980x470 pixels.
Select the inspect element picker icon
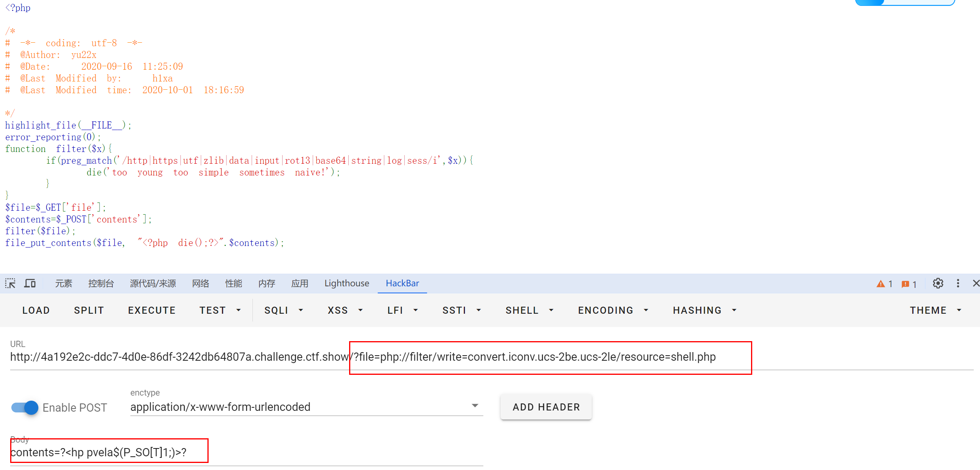click(10, 283)
